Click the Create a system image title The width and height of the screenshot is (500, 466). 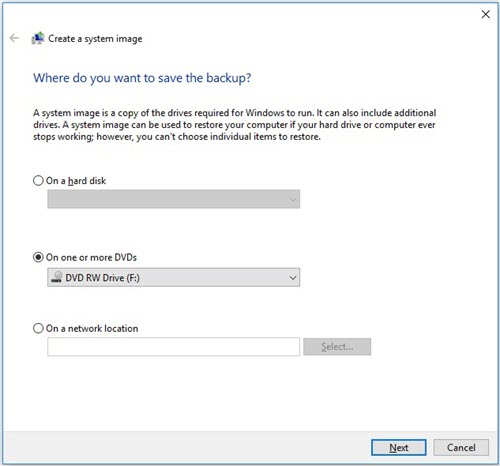pyautogui.click(x=95, y=39)
